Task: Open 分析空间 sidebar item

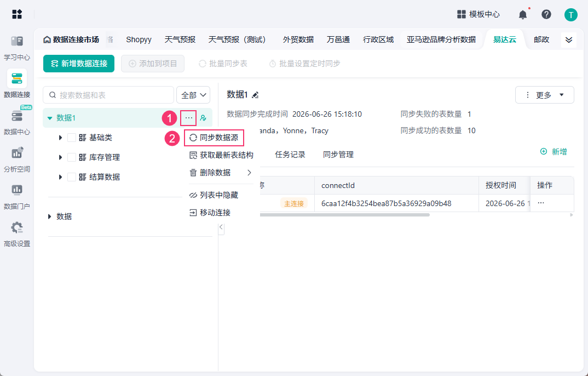Action: click(x=17, y=159)
